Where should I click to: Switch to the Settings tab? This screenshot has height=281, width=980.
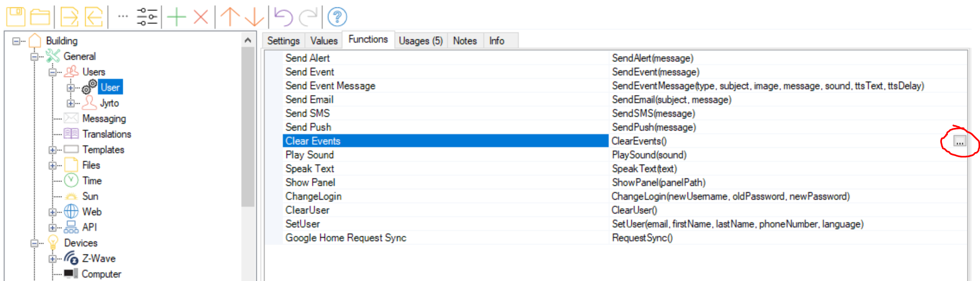pyautogui.click(x=283, y=41)
